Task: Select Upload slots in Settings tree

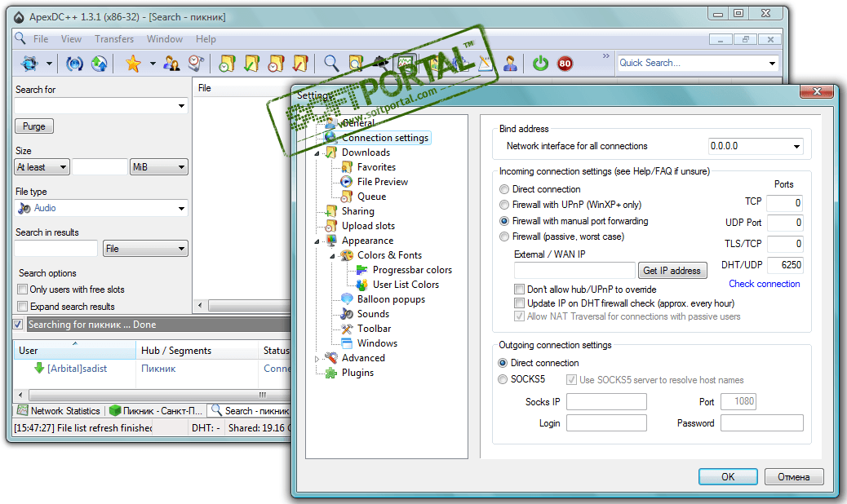Action: tap(368, 226)
